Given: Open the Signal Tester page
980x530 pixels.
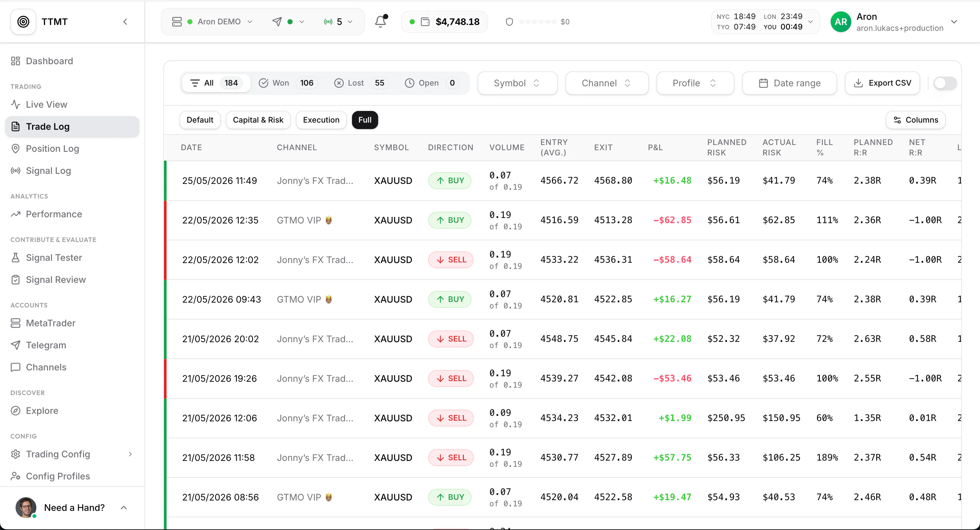Looking at the screenshot, I should click(x=72, y=258).
